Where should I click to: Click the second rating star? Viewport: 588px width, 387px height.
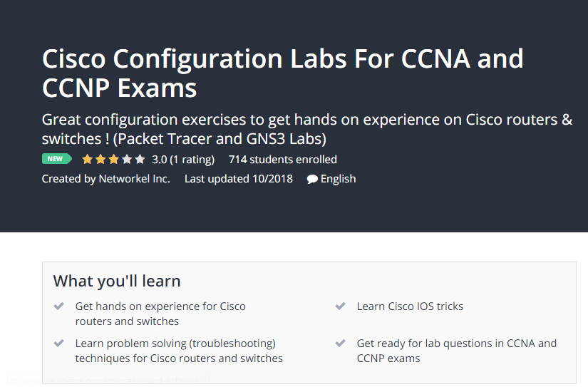[x=100, y=160]
